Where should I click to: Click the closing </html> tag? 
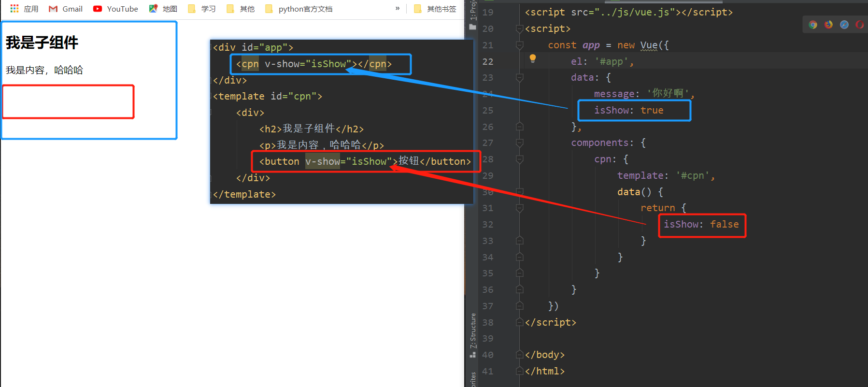coord(545,371)
